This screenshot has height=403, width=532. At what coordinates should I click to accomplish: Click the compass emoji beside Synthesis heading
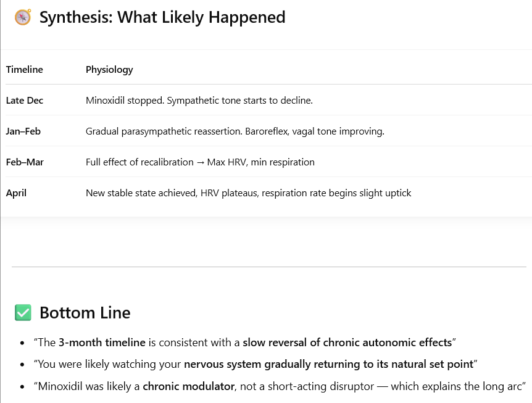tap(23, 17)
